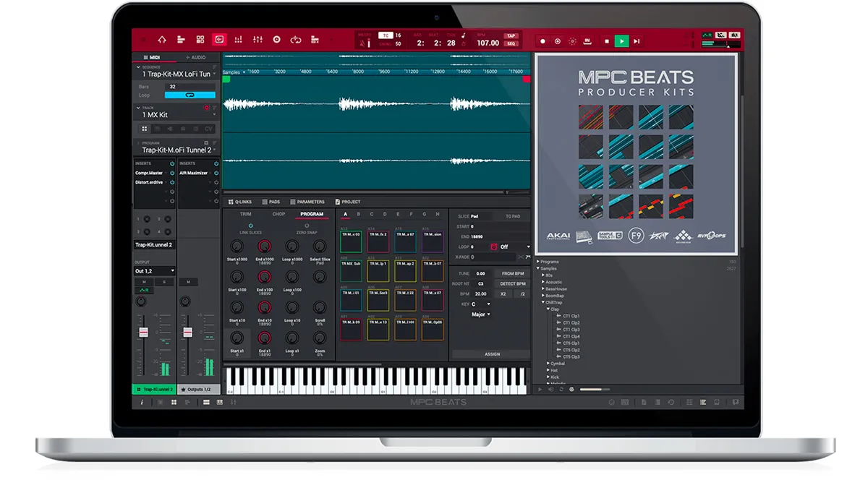The height and width of the screenshot is (488, 868).
Task: Click the SEQ tempo button
Action: [511, 43]
